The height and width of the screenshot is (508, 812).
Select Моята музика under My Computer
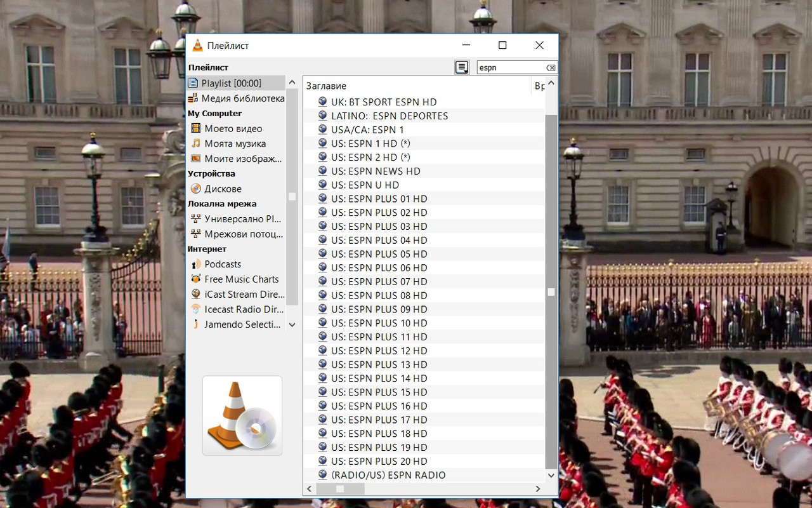pyautogui.click(x=237, y=144)
